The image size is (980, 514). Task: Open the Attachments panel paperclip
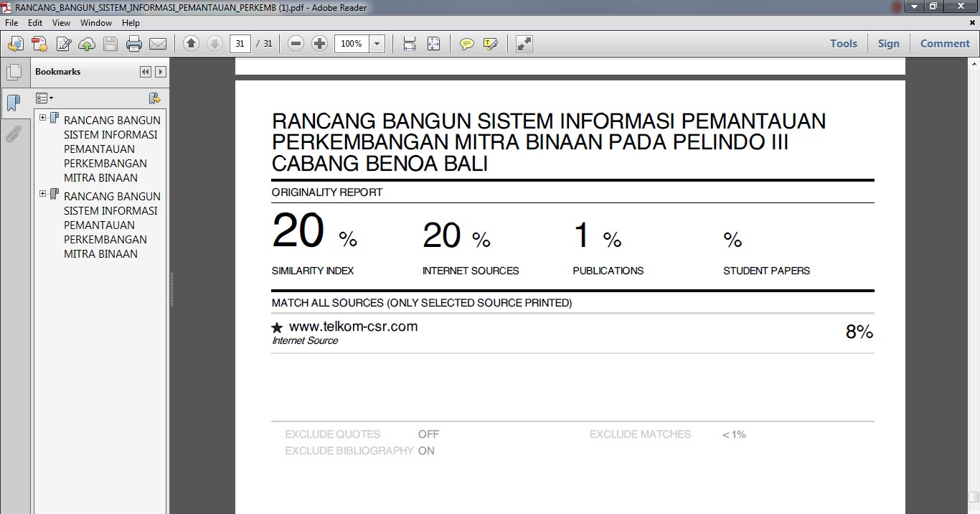13,134
